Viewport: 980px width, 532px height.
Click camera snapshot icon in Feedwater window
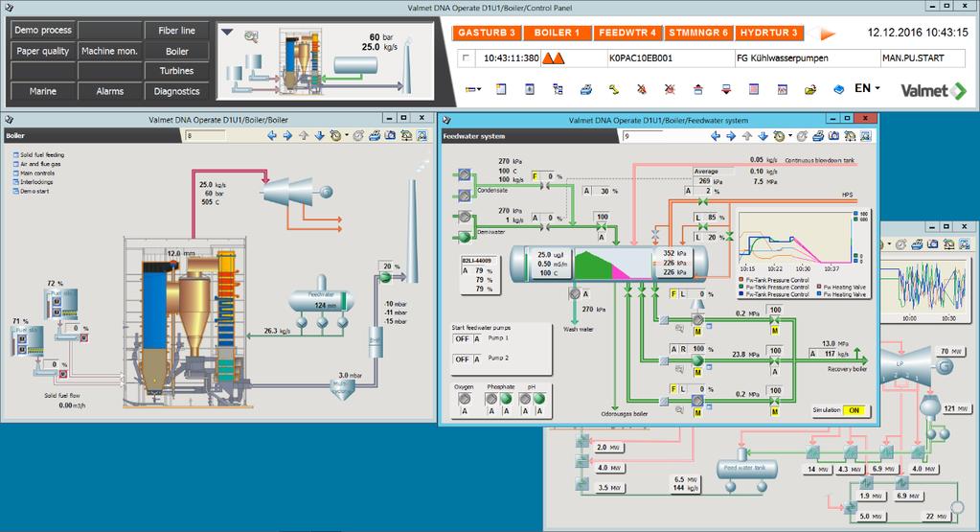click(833, 136)
